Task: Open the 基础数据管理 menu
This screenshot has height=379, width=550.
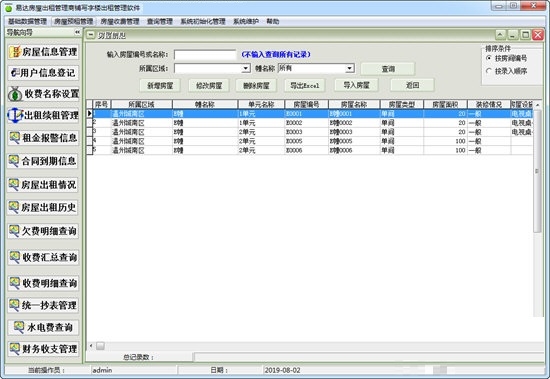Action: [27, 21]
